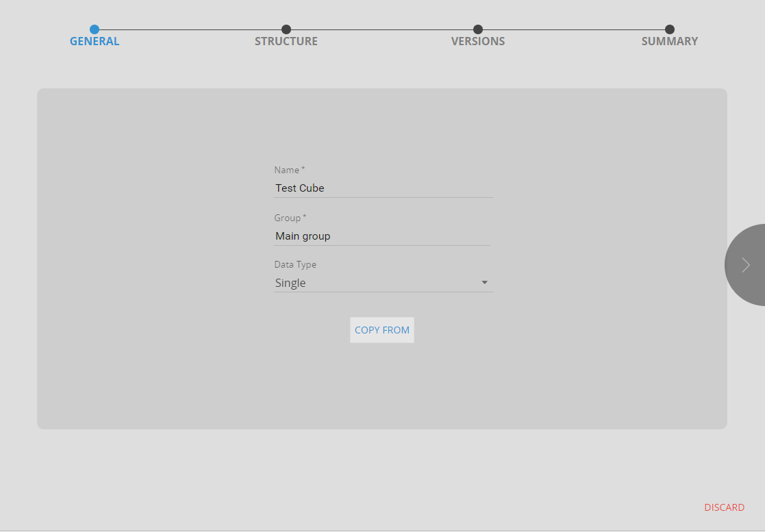Click the Group field label
This screenshot has width=765, height=532.
288,218
